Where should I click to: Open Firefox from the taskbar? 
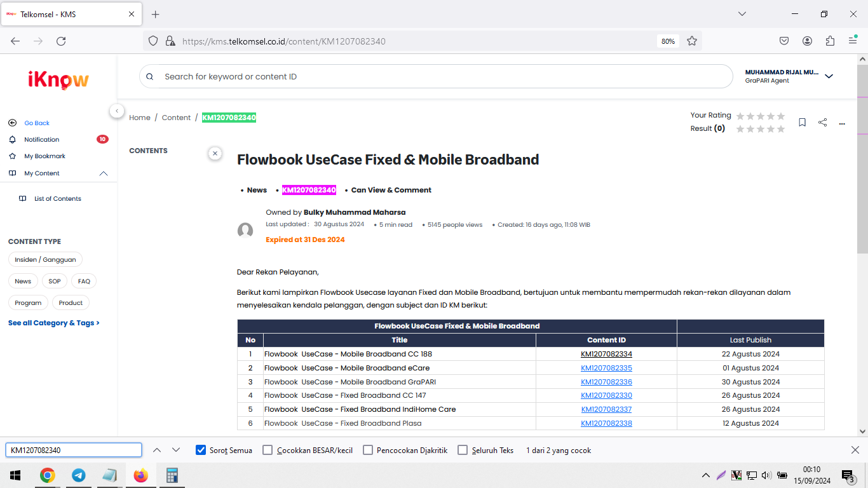(140, 475)
